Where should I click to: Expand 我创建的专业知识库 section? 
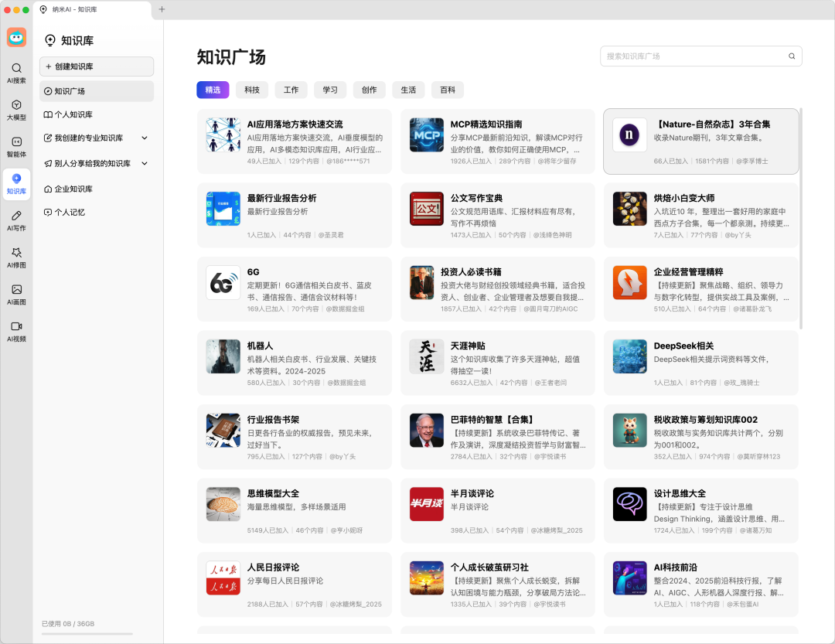[145, 138]
